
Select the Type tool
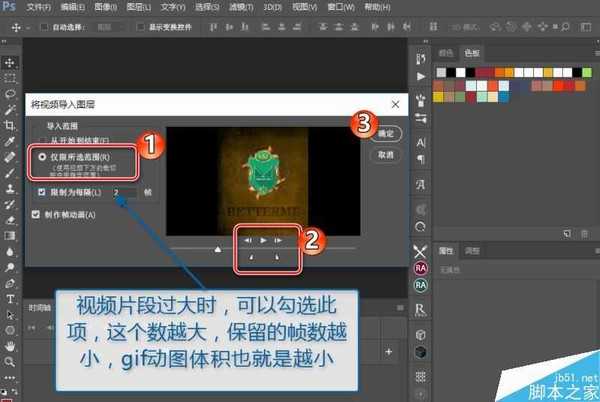point(10,298)
